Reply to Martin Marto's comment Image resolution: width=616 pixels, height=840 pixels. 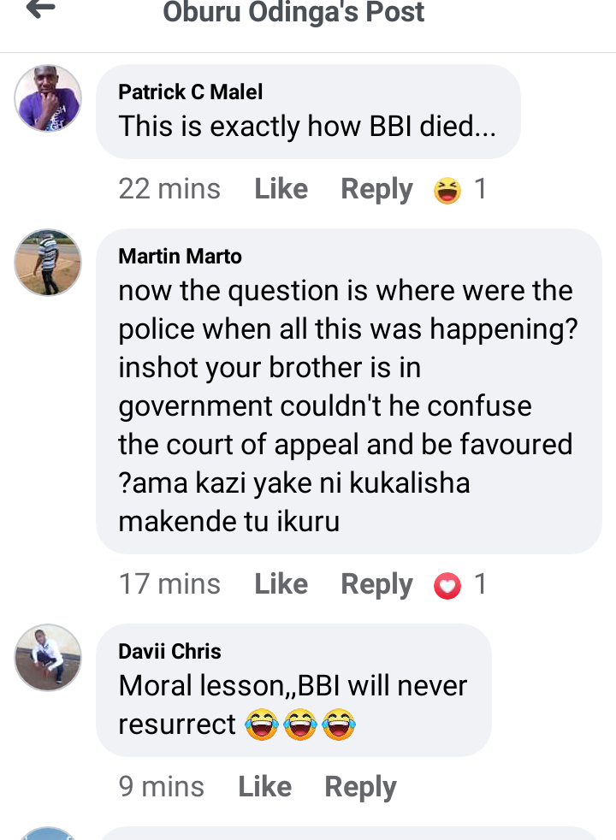click(x=376, y=584)
